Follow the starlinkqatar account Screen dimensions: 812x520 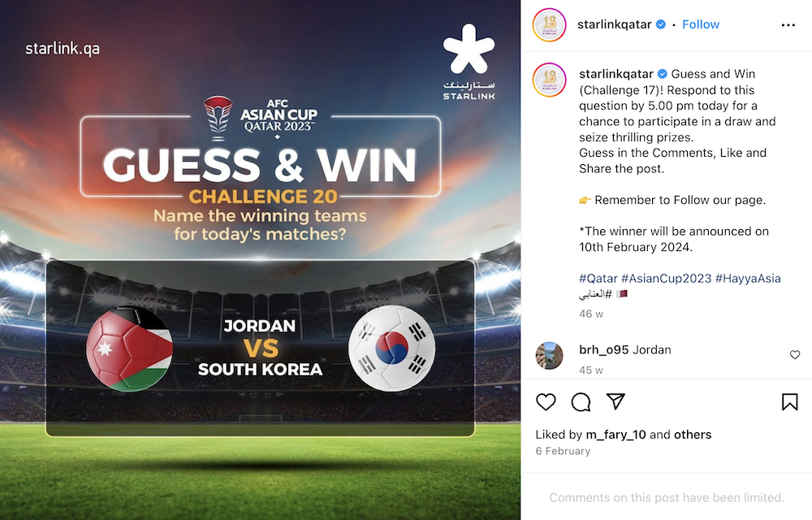click(x=701, y=24)
